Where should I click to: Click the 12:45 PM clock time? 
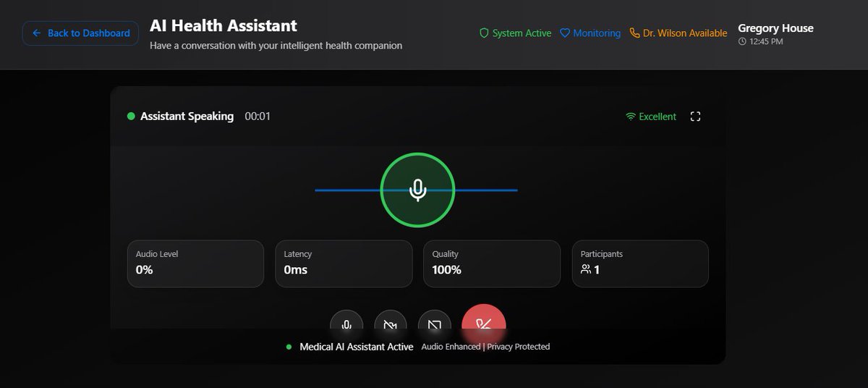point(760,42)
